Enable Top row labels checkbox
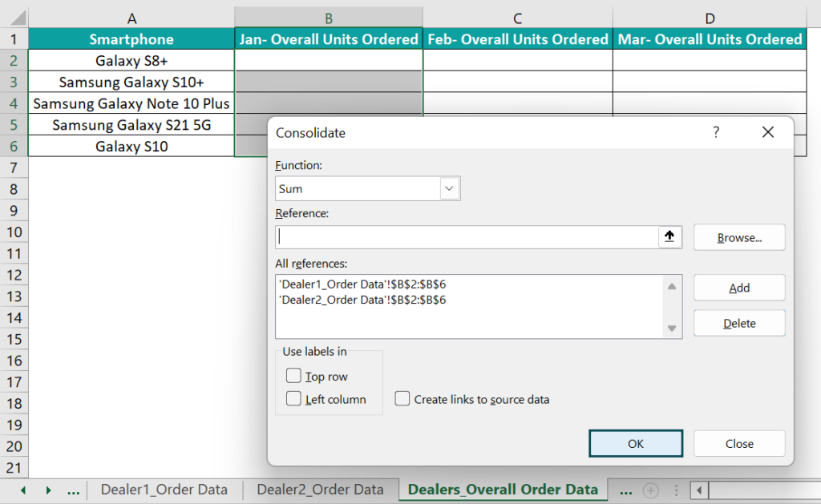Viewport: 821px width, 504px height. tap(293, 376)
